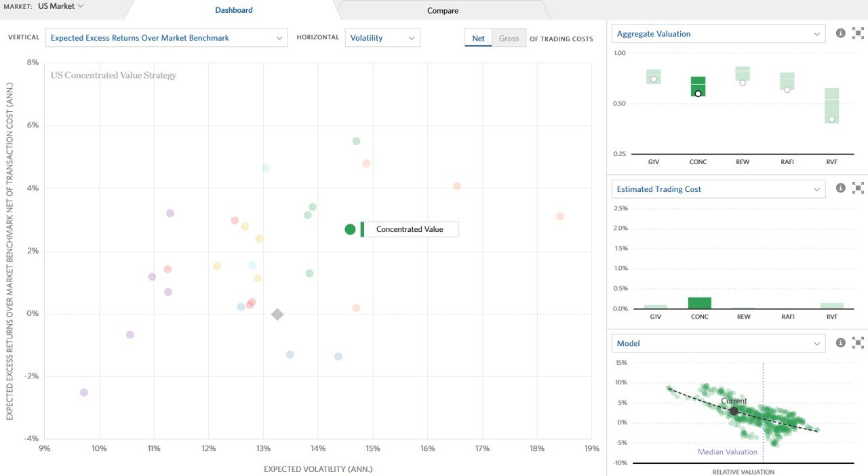
Task: Click the CONC box in Aggregate Valuation chart
Action: point(698,86)
